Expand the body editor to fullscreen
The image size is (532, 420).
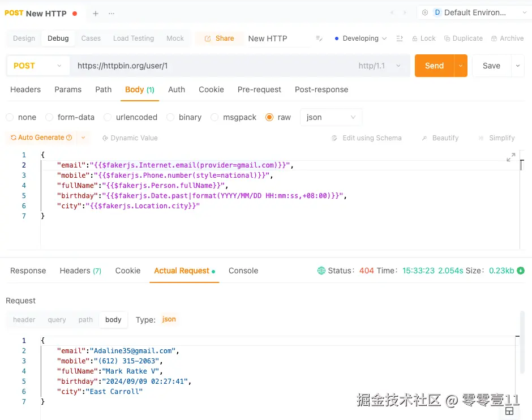pyautogui.click(x=510, y=157)
